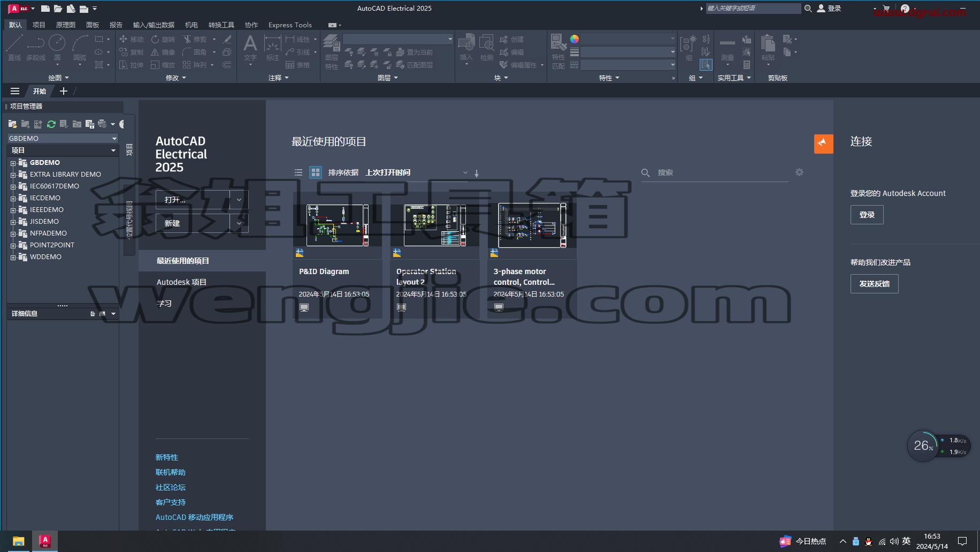Click the 缩放 scale tool

[x=163, y=65]
